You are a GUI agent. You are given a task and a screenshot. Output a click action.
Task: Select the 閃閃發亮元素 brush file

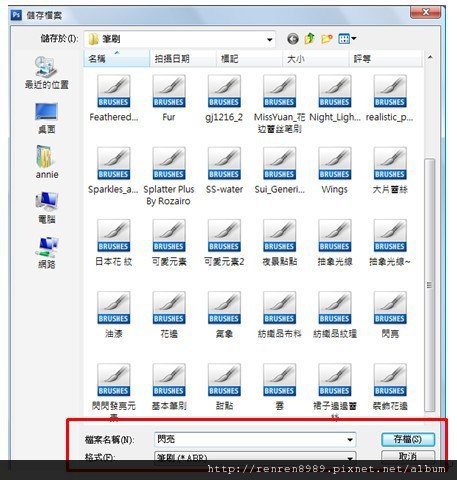coord(113,392)
